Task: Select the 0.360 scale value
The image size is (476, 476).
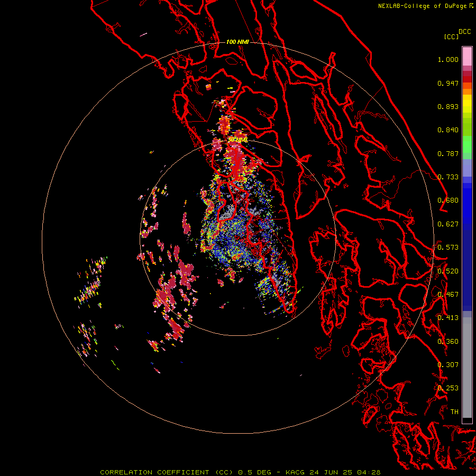Action: tap(448, 342)
